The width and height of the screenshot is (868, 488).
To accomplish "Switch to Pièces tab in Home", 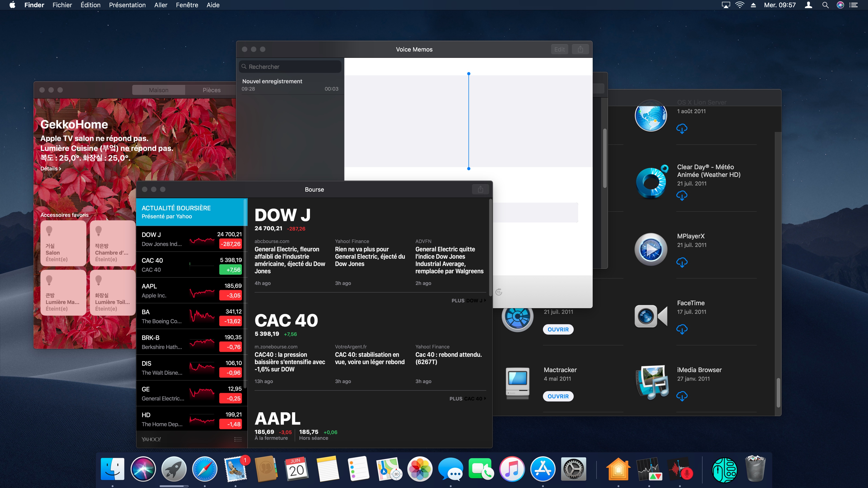I will coord(211,90).
